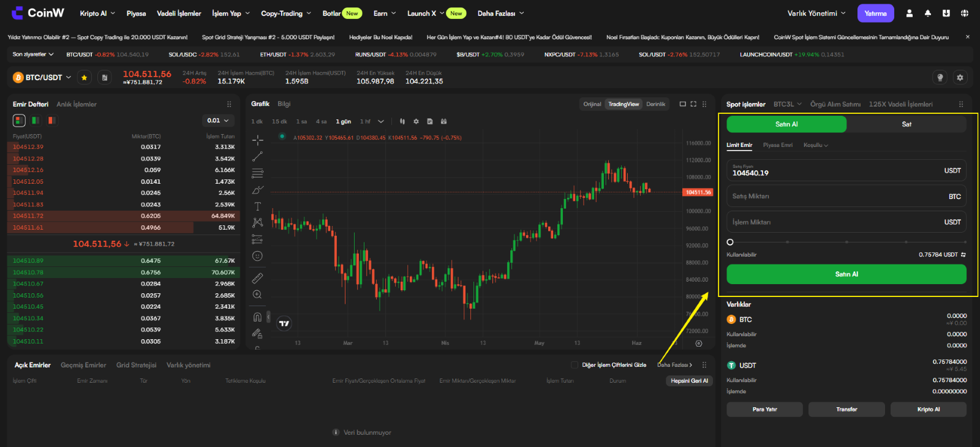Switch chart mode to Orijinal
Screen dimensions: 980x447
point(592,104)
